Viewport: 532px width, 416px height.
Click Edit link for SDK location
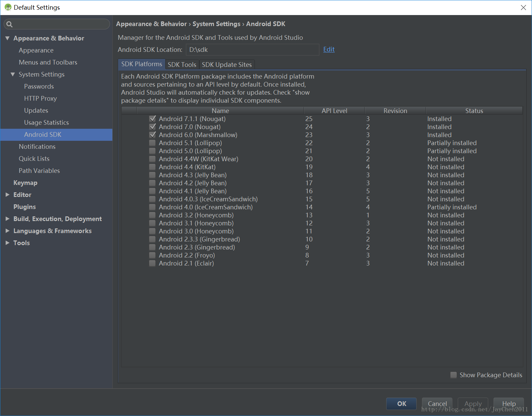pos(329,49)
